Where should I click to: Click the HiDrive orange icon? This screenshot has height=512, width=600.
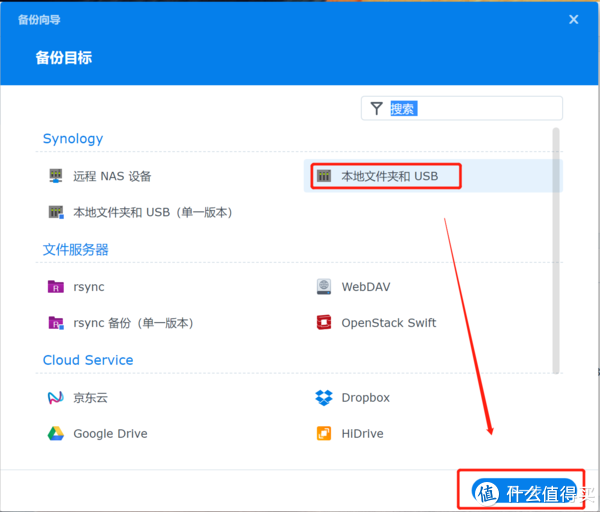pos(324,434)
